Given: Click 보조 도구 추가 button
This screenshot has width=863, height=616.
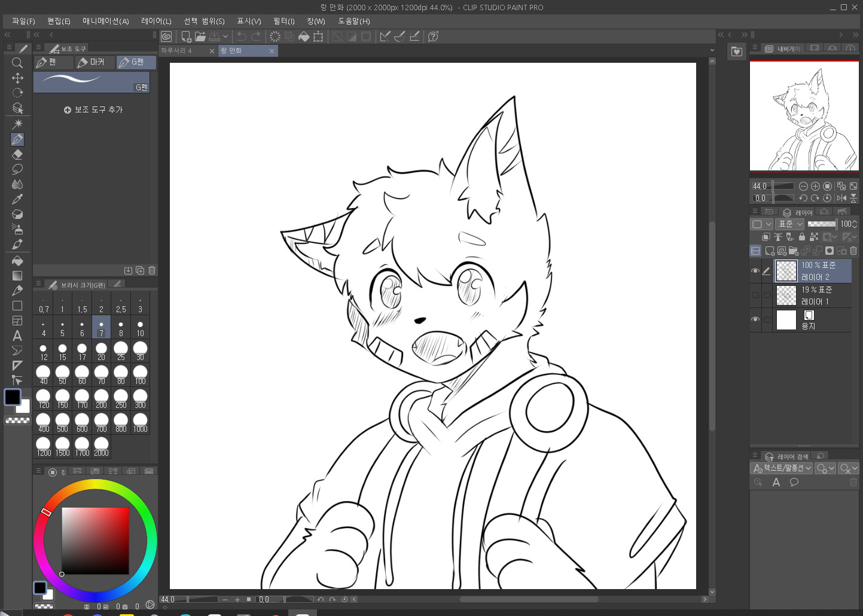Looking at the screenshot, I should tap(93, 109).
